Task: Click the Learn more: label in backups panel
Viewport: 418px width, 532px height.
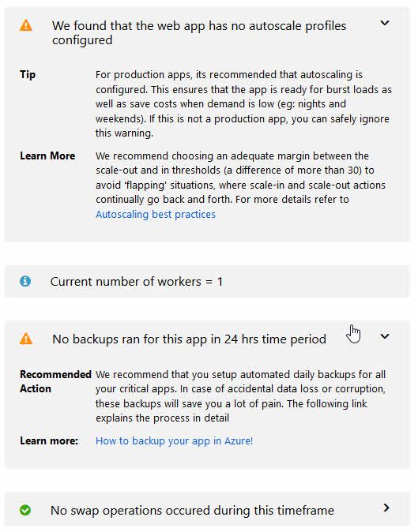Action: (49, 440)
